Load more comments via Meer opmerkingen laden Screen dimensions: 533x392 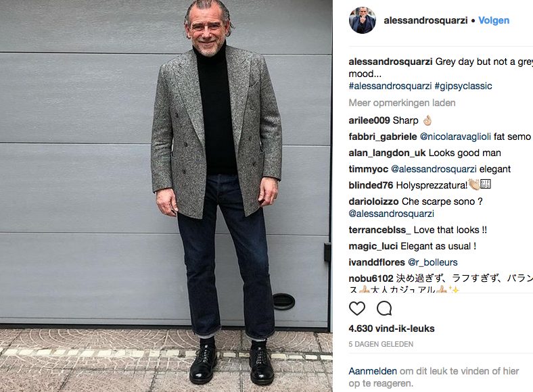pyautogui.click(x=402, y=103)
